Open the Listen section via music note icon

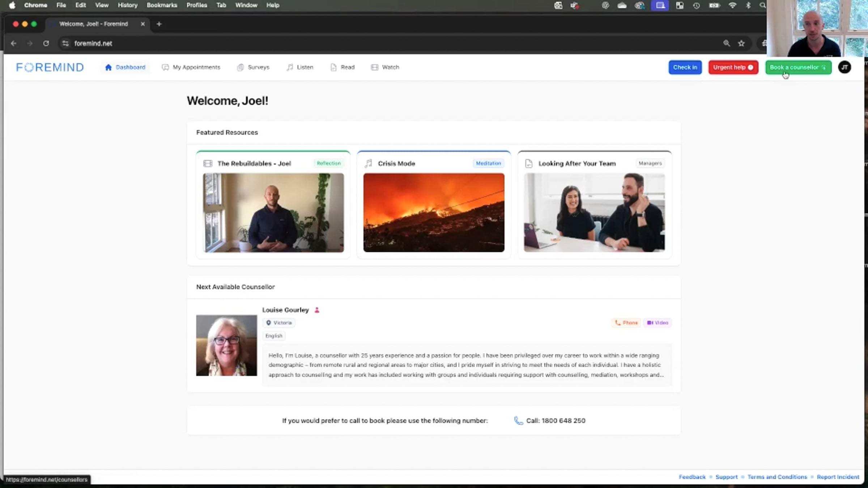point(290,67)
